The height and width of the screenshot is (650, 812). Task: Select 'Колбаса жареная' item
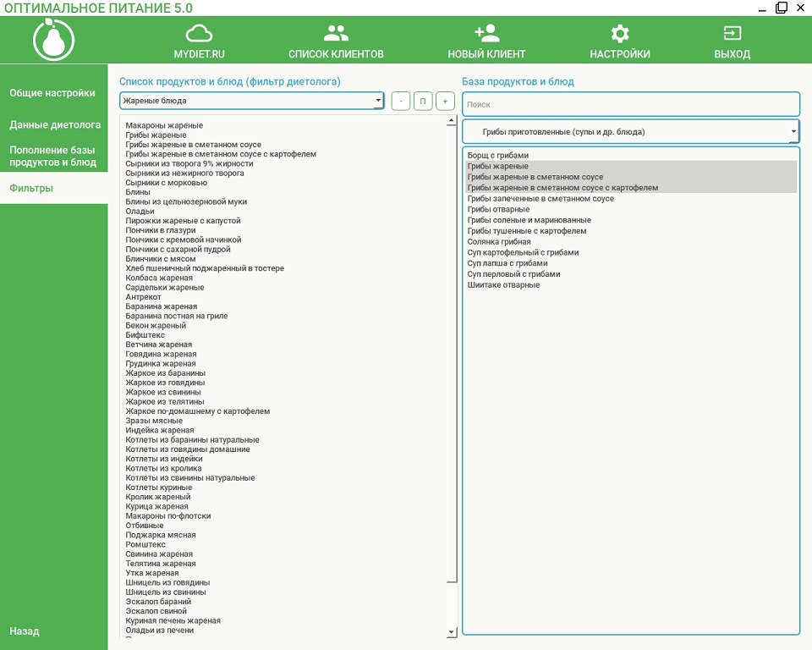(159, 278)
